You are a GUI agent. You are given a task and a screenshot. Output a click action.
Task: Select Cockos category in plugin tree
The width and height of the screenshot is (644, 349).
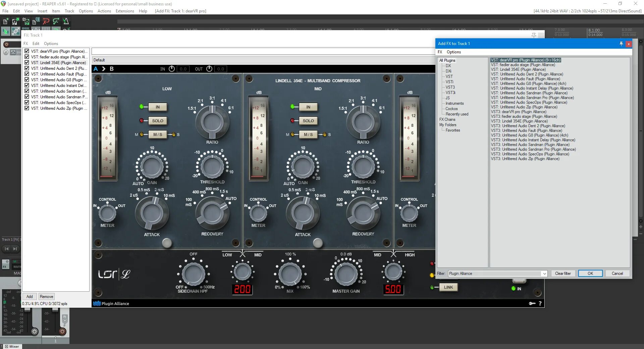(x=451, y=109)
